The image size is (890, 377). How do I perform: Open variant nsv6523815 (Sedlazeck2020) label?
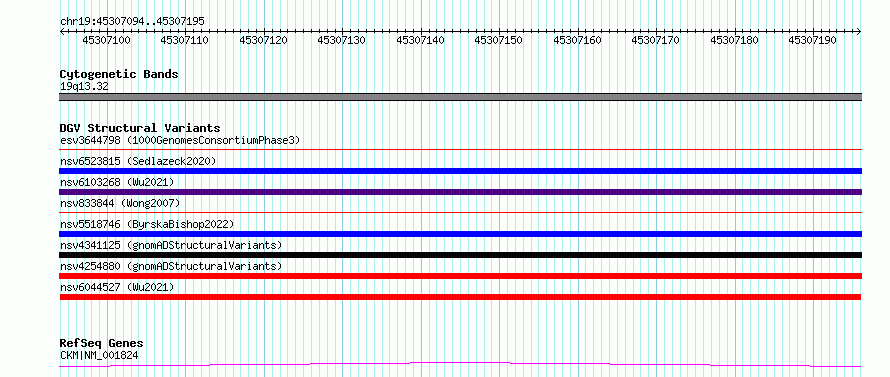pos(138,161)
